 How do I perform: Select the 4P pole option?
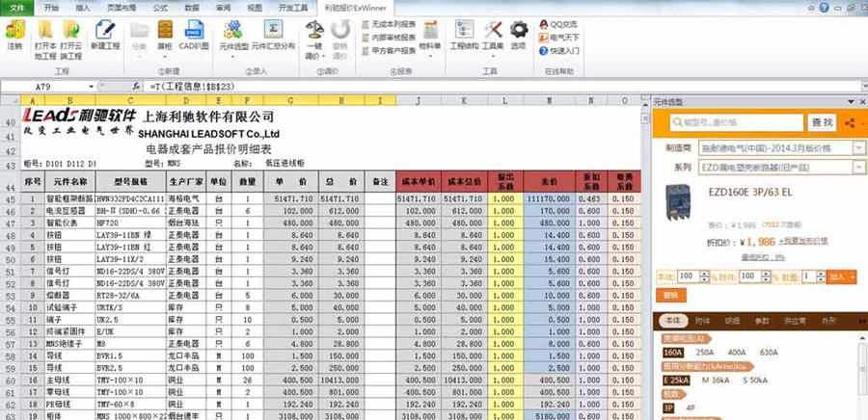tap(690, 408)
